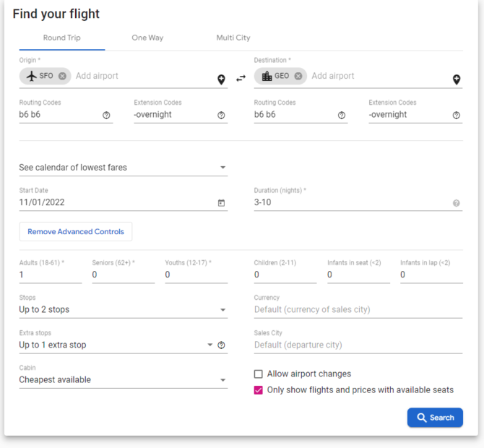Open nearby airports pin for Destination

click(457, 79)
